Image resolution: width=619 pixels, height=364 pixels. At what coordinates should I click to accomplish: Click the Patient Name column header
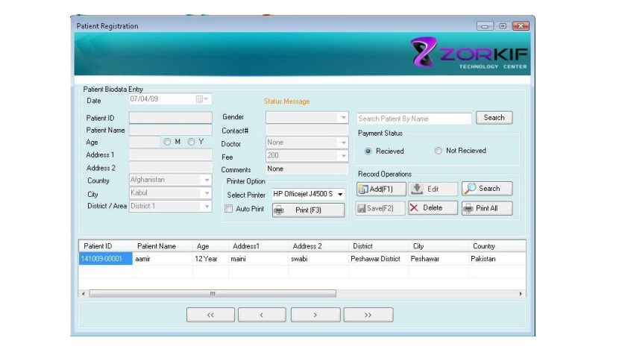[x=163, y=246]
